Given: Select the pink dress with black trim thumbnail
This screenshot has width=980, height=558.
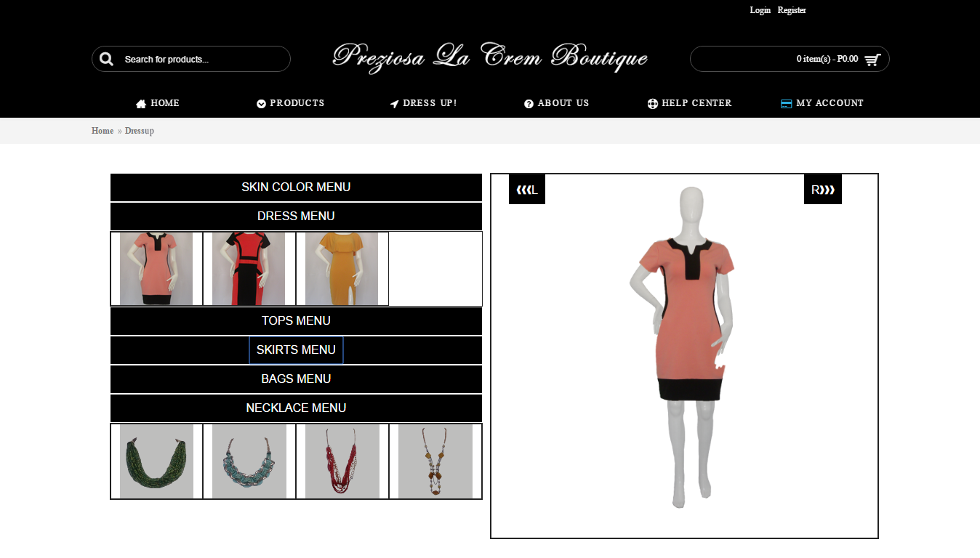Looking at the screenshot, I should (x=156, y=269).
